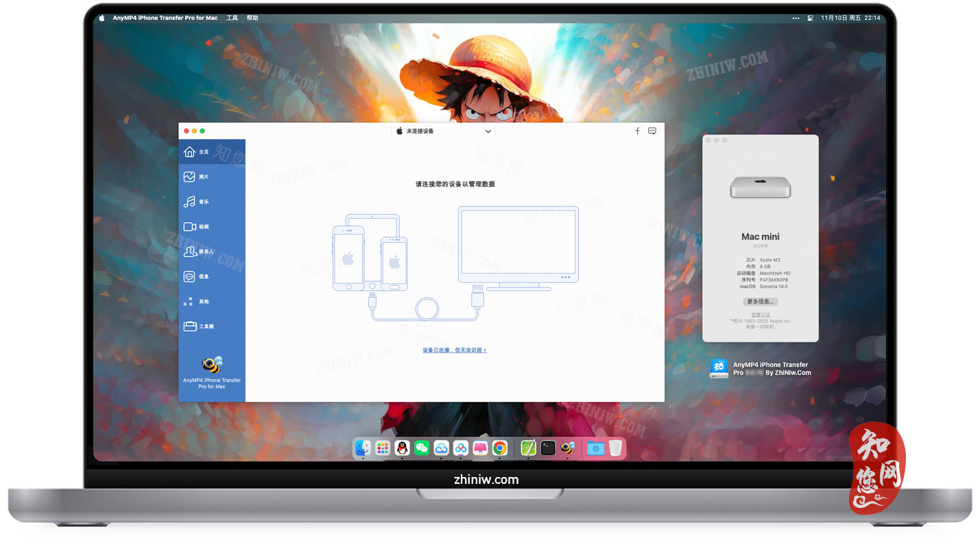Click the serial number P4F36KN2P0

point(774,280)
